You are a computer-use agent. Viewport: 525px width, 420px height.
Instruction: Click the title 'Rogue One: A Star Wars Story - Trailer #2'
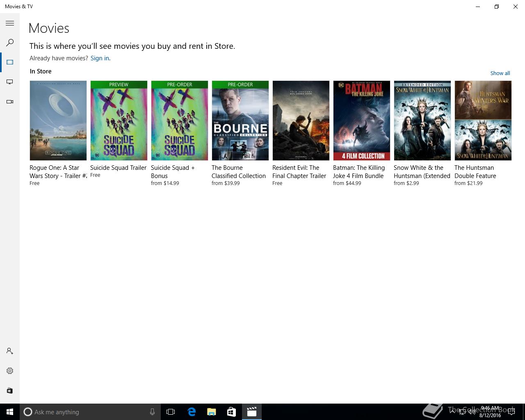point(58,172)
